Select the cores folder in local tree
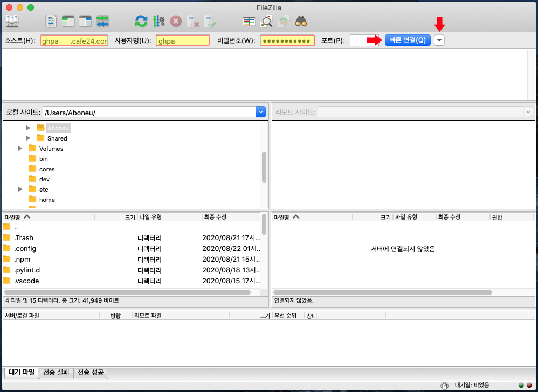Image resolution: width=538 pixels, height=392 pixels. (47, 169)
